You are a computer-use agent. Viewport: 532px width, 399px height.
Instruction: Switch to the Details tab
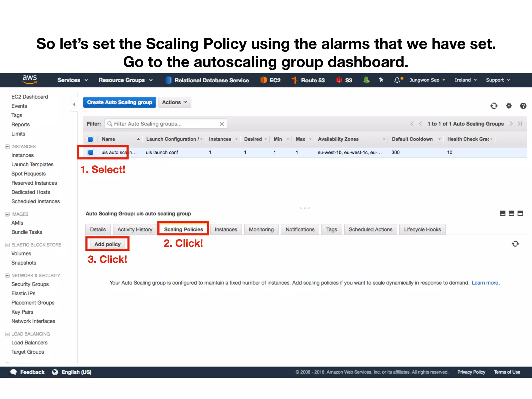[98, 229]
